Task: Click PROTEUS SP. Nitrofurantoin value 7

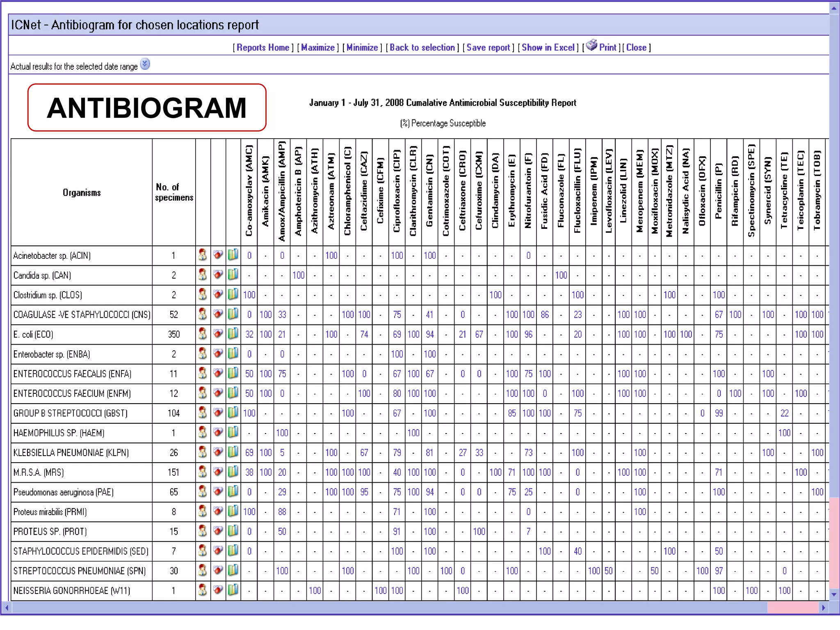Action: (528, 531)
